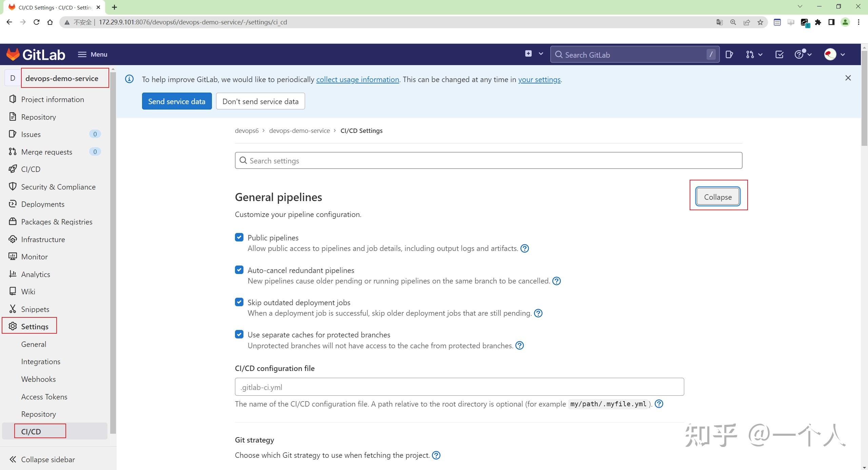Collapse the General pipelines section

click(x=717, y=196)
